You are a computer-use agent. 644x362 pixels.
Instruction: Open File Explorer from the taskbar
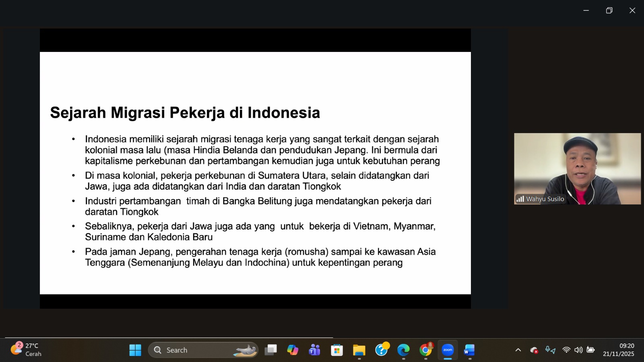359,350
